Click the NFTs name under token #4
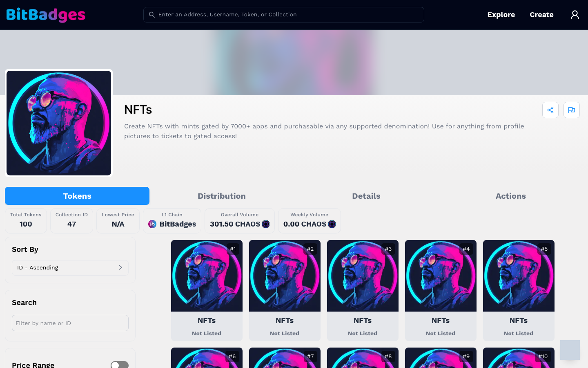The image size is (588, 368). (441, 321)
